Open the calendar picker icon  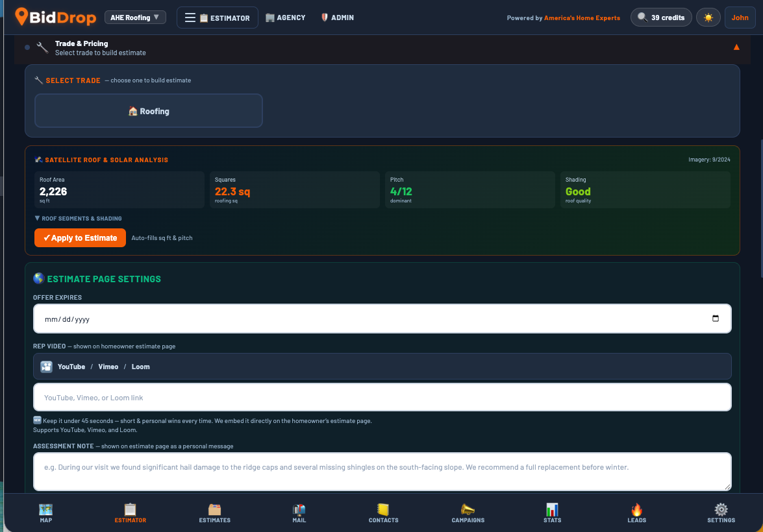716,319
